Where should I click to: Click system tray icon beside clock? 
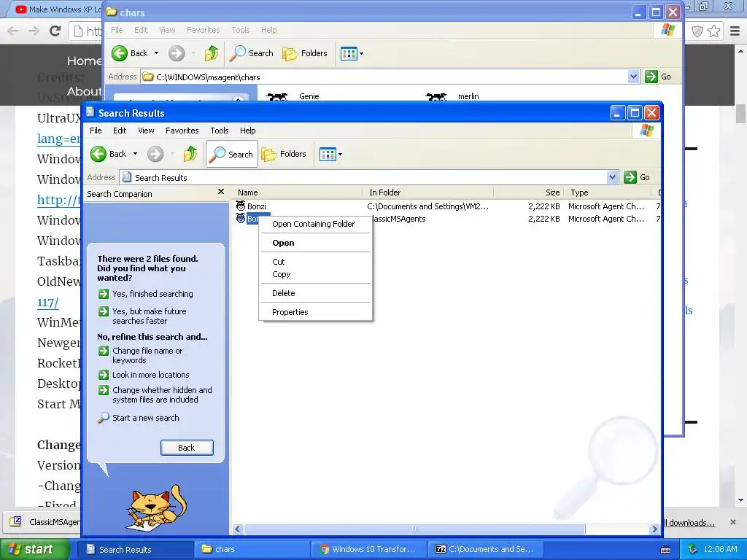click(x=693, y=549)
